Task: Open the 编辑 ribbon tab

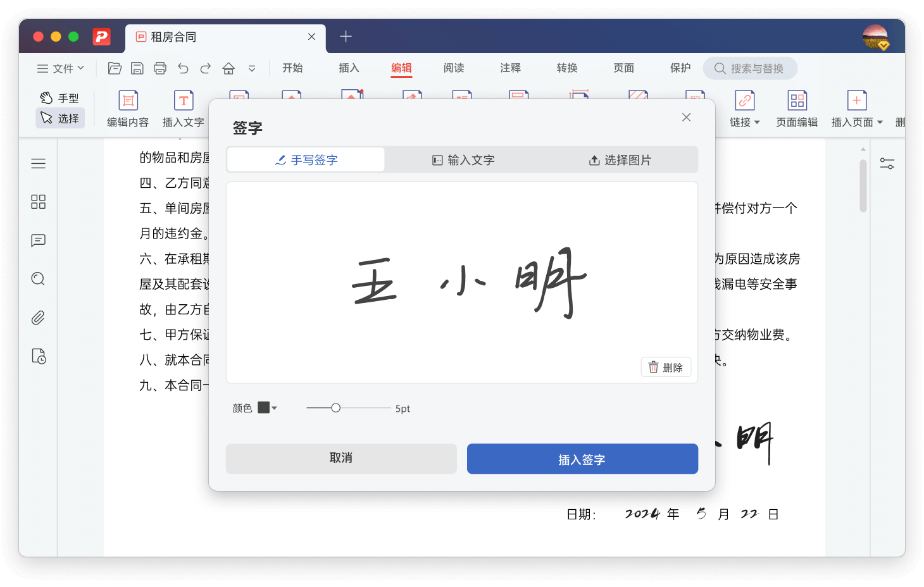Action: 401,68
